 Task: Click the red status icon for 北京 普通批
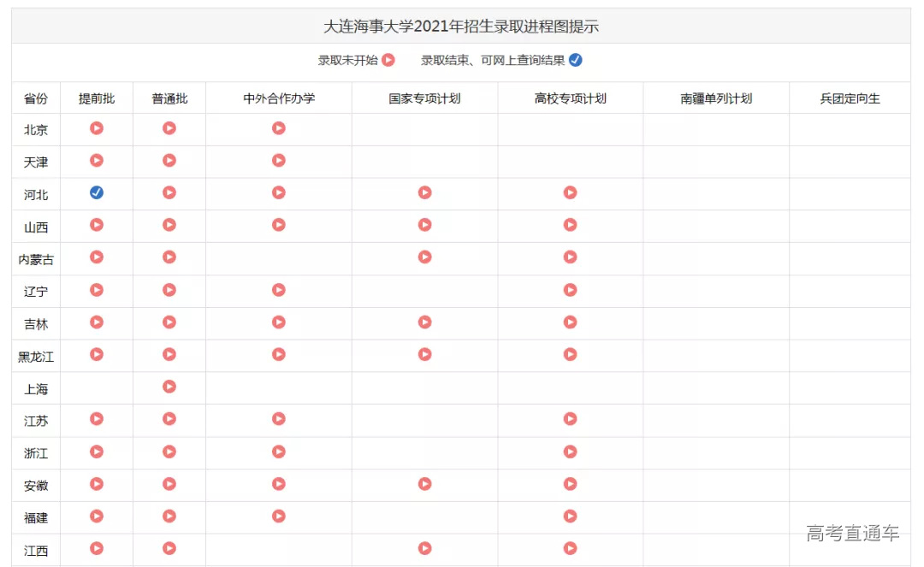pos(169,127)
